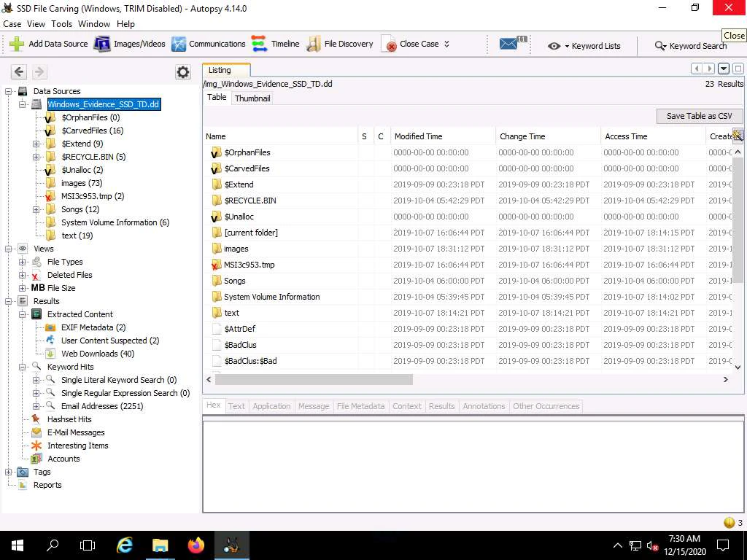Open the email notifications envelope icon
747x560 pixels.
(x=508, y=44)
